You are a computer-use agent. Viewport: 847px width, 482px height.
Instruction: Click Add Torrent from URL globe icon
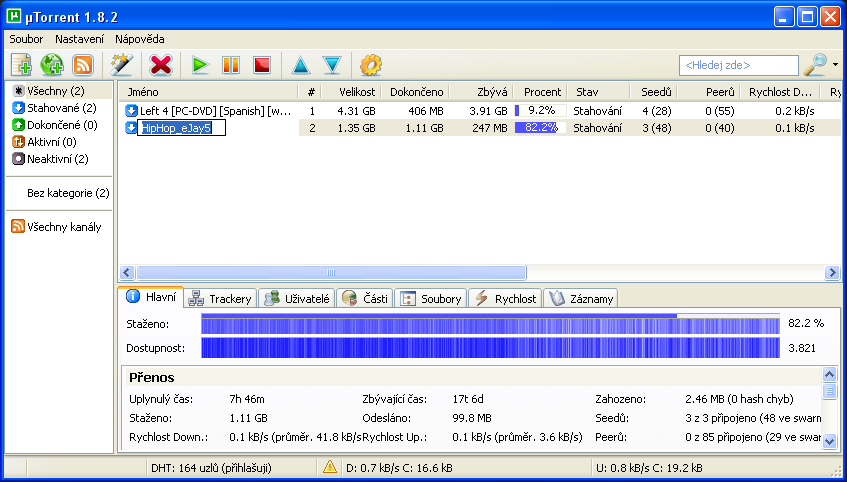click(52, 65)
